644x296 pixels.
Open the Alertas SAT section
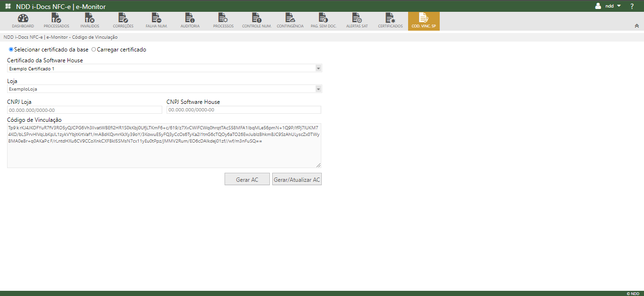(357, 21)
